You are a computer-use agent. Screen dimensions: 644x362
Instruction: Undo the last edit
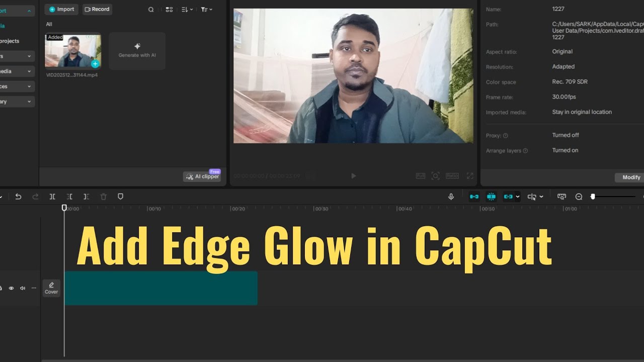(19, 197)
